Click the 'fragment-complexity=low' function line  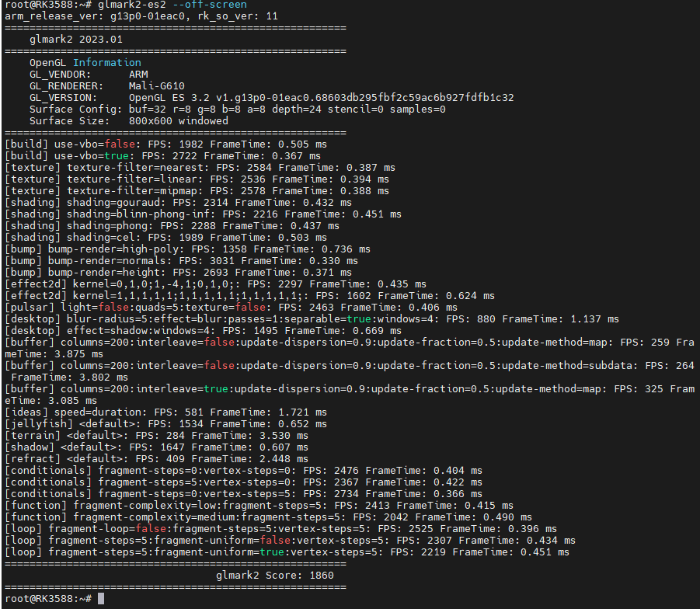(259, 505)
